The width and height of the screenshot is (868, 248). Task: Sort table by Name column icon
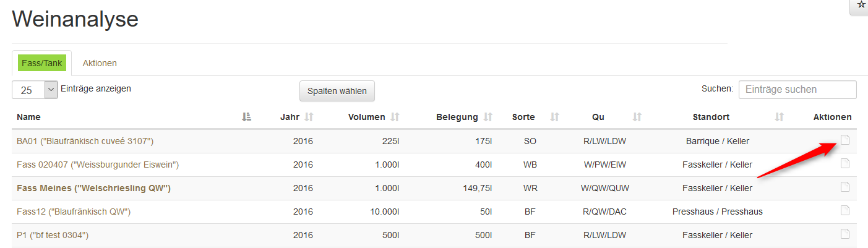(246, 117)
